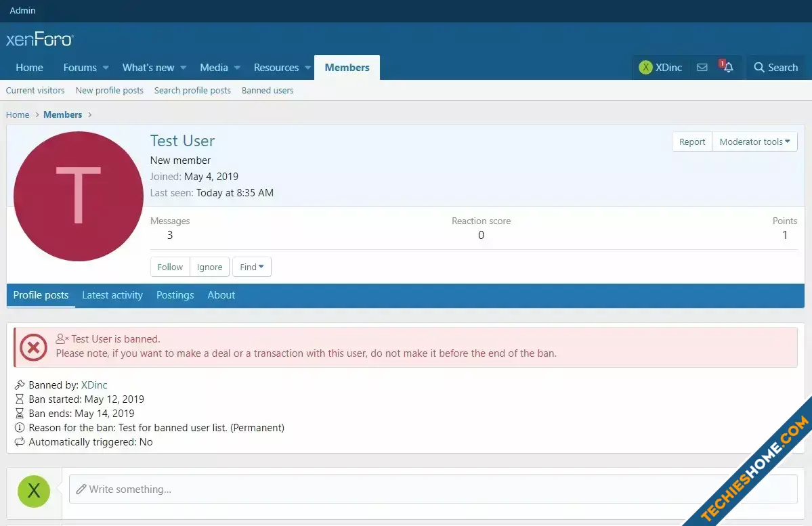
Task: Click the XDinc avatar in navbar
Action: 646,68
